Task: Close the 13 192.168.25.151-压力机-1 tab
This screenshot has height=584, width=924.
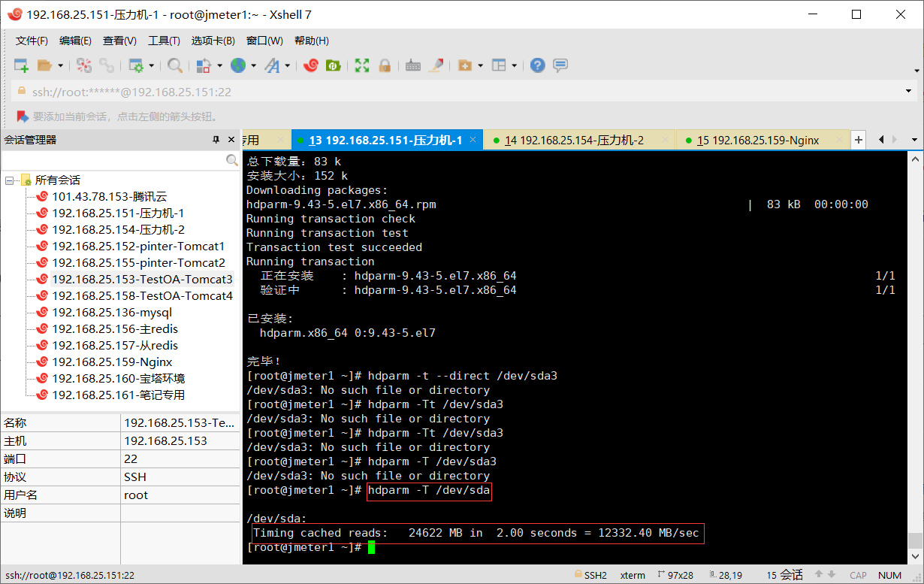Action: pos(473,140)
